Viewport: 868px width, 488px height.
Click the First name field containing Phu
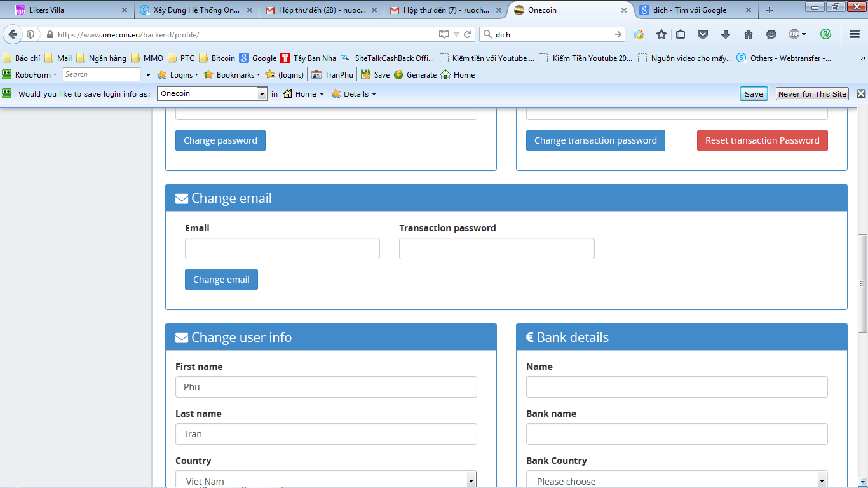(x=326, y=387)
